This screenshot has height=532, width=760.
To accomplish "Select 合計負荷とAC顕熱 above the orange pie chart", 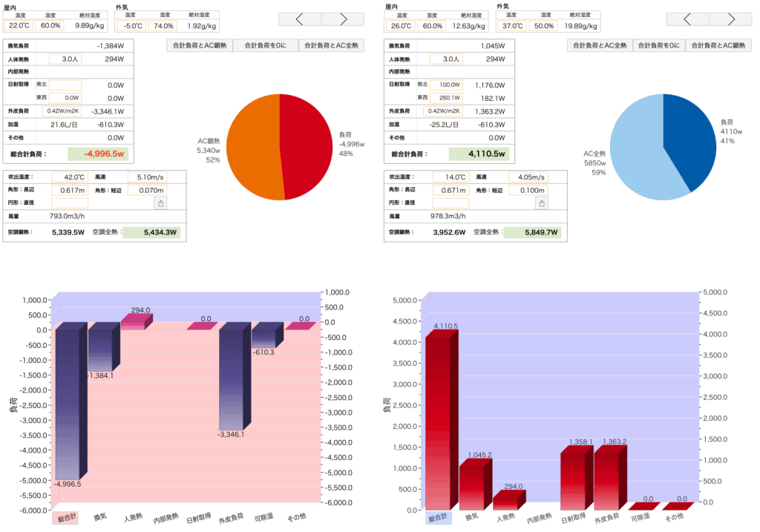I will (199, 45).
